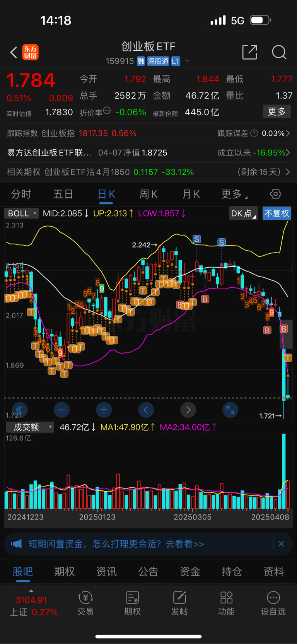Open BOLL indicator dropdown

(22, 214)
